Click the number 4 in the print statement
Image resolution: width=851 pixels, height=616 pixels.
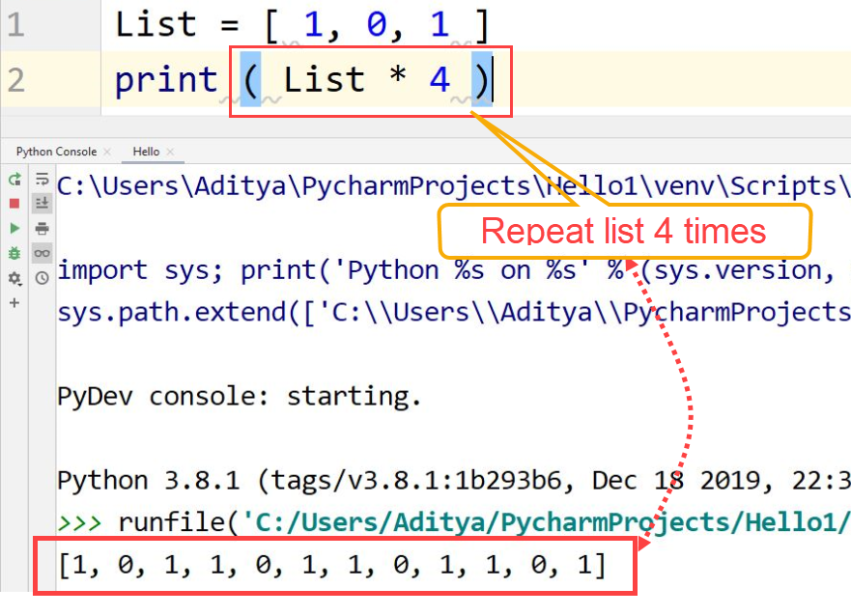[440, 80]
